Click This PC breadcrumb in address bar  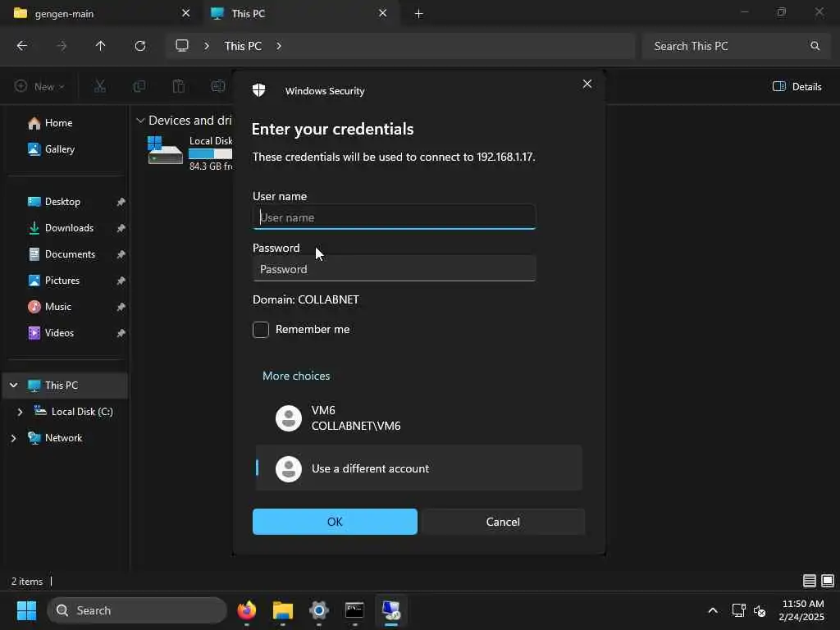243,46
